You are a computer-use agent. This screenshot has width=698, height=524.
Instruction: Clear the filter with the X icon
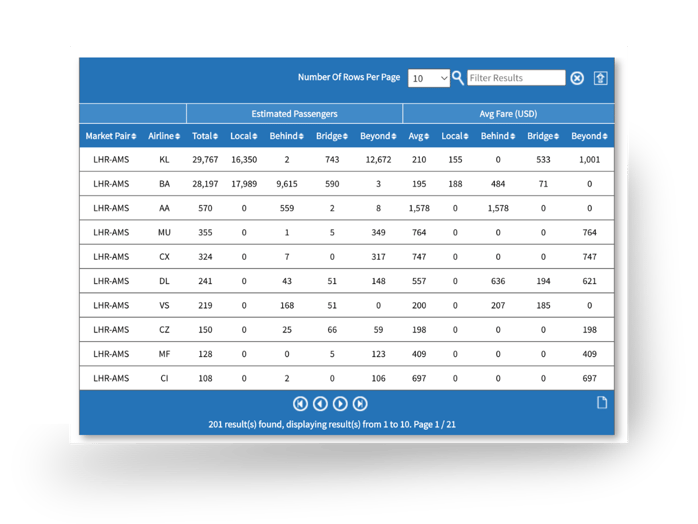pos(577,78)
